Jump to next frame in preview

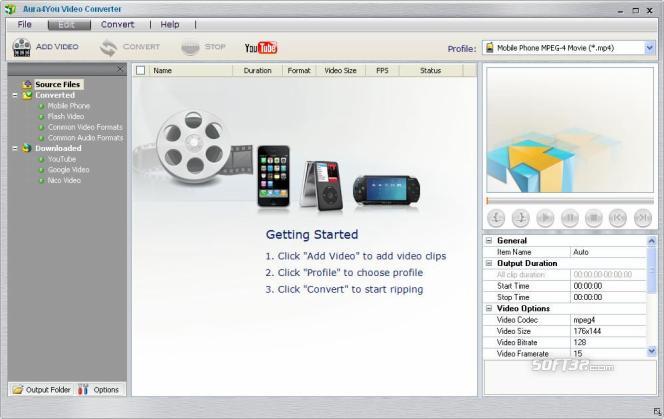tap(643, 218)
